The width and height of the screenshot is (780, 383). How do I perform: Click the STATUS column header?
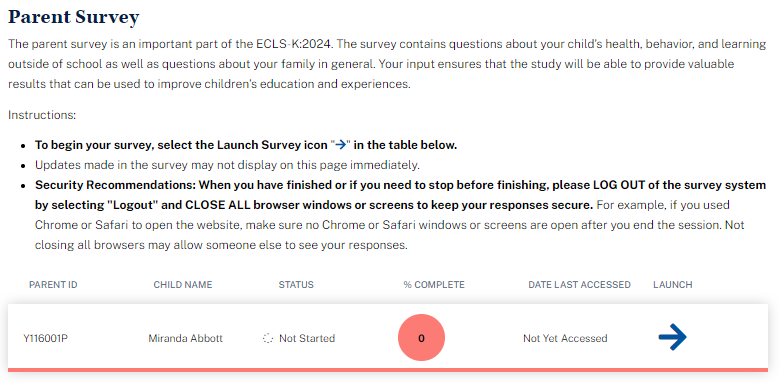pos(296,285)
